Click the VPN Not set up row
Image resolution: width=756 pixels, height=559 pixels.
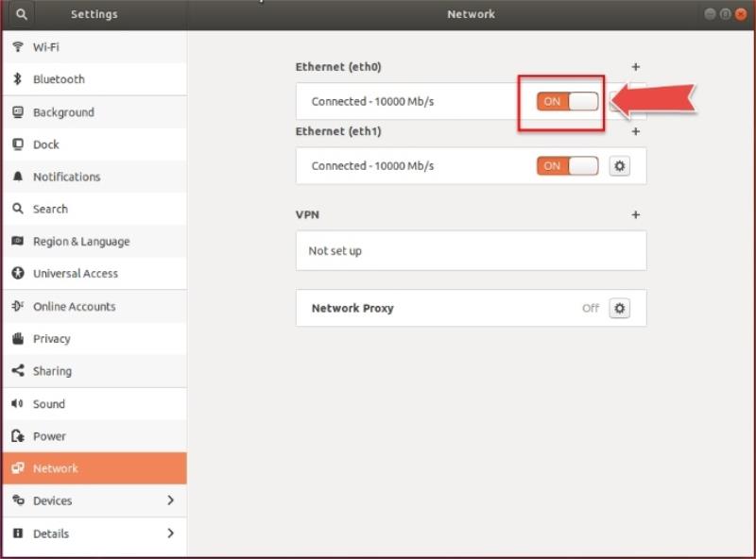click(471, 251)
